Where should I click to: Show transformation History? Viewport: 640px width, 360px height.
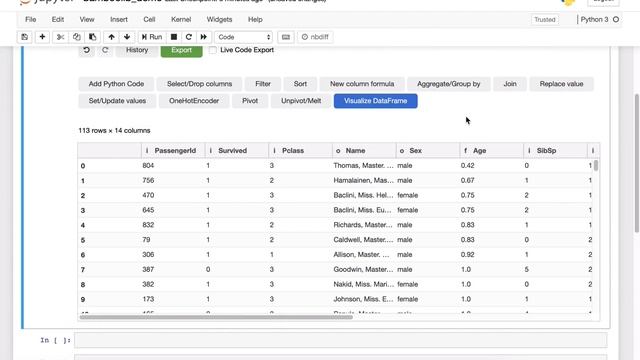click(137, 50)
